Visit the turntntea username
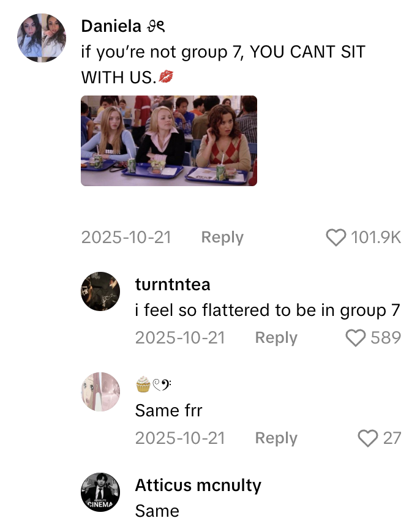Viewport: 420px width, 529px height. pyautogui.click(x=173, y=285)
